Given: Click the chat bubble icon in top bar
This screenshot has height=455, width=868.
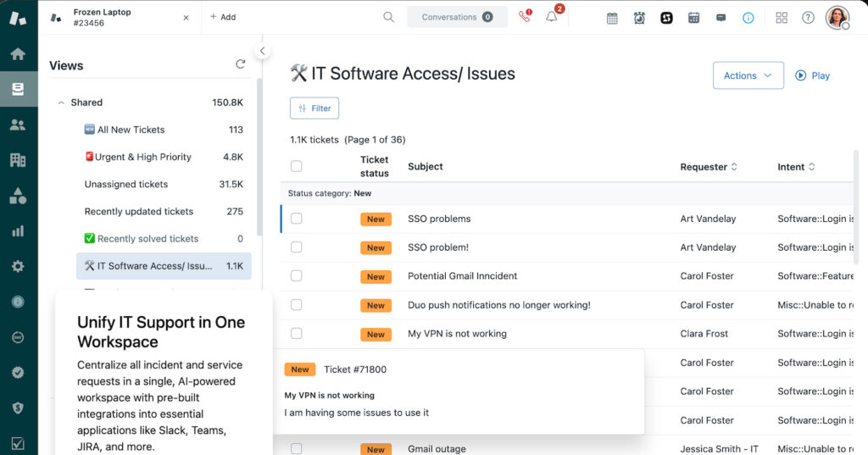Looking at the screenshot, I should 721,18.
